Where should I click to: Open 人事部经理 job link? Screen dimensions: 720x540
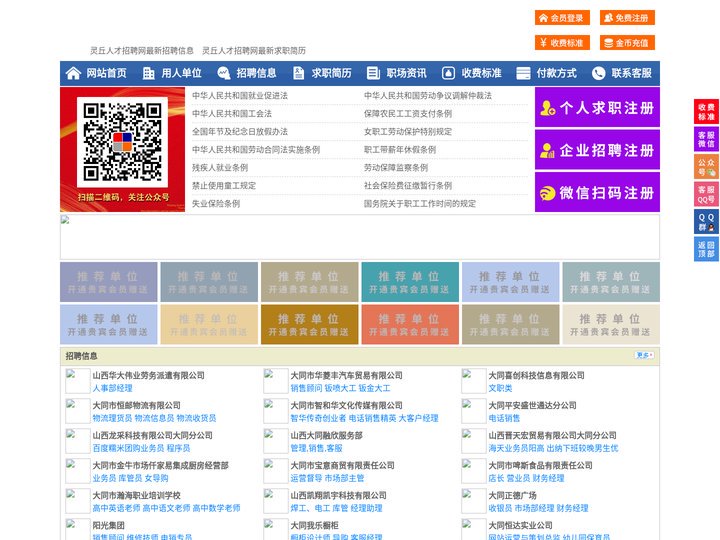112,388
